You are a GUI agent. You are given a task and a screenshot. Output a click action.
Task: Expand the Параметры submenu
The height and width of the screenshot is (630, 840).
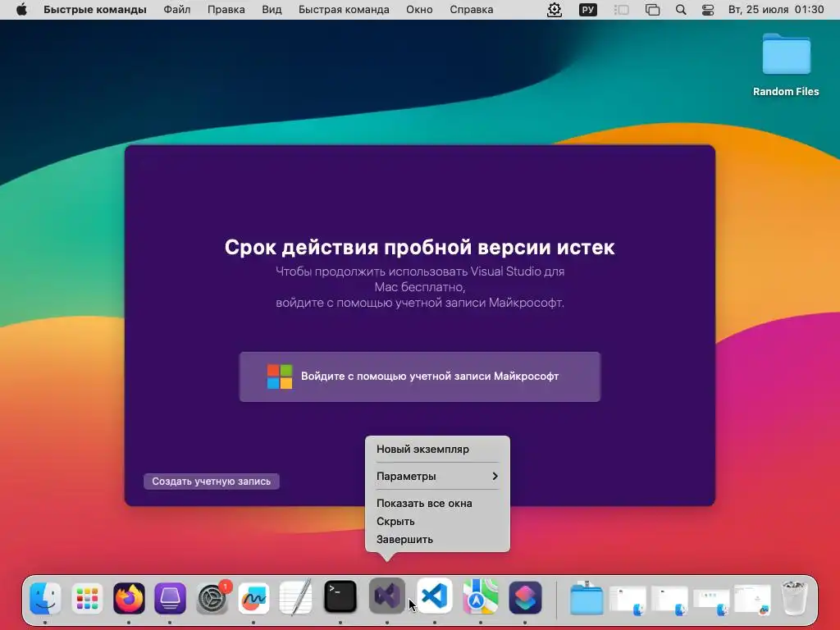[x=437, y=477]
